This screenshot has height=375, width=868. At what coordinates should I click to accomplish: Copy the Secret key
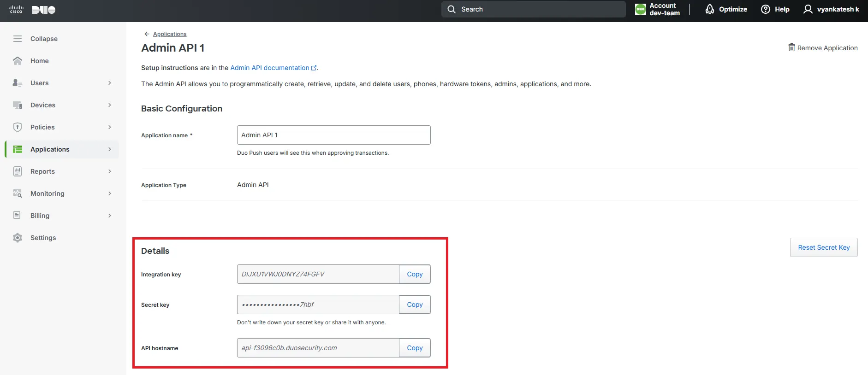pyautogui.click(x=415, y=305)
